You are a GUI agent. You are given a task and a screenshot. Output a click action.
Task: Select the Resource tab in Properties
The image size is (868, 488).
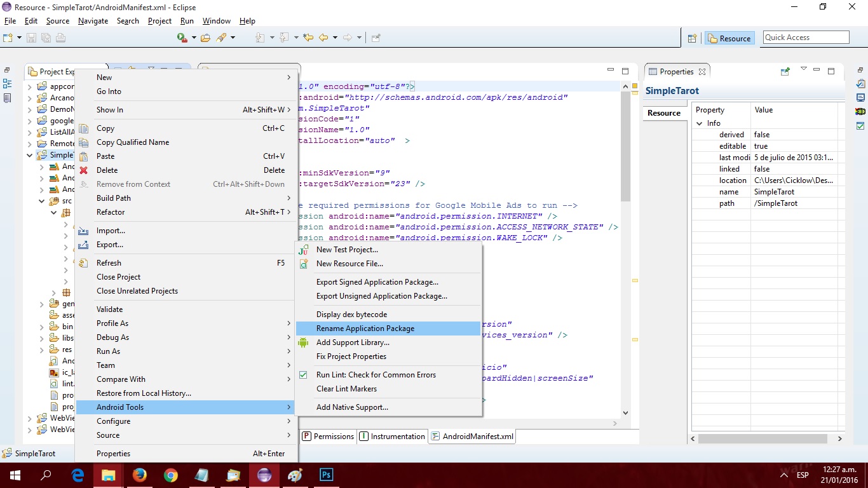(x=664, y=113)
